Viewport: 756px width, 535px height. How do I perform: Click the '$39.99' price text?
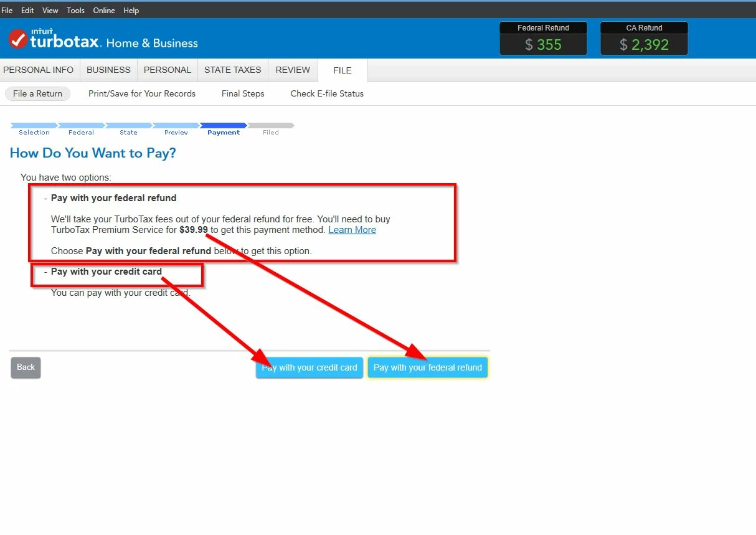194,230
